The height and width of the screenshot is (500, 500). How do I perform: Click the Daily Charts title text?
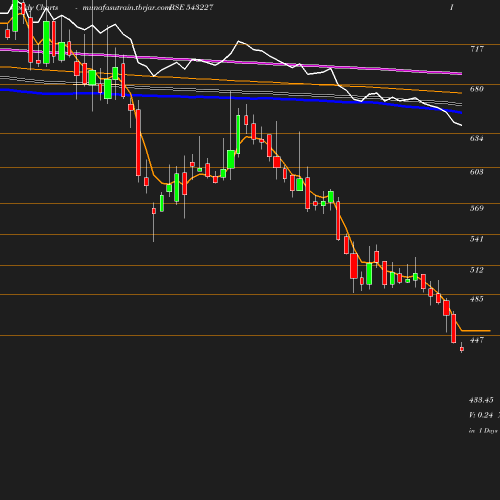click(38, 7)
